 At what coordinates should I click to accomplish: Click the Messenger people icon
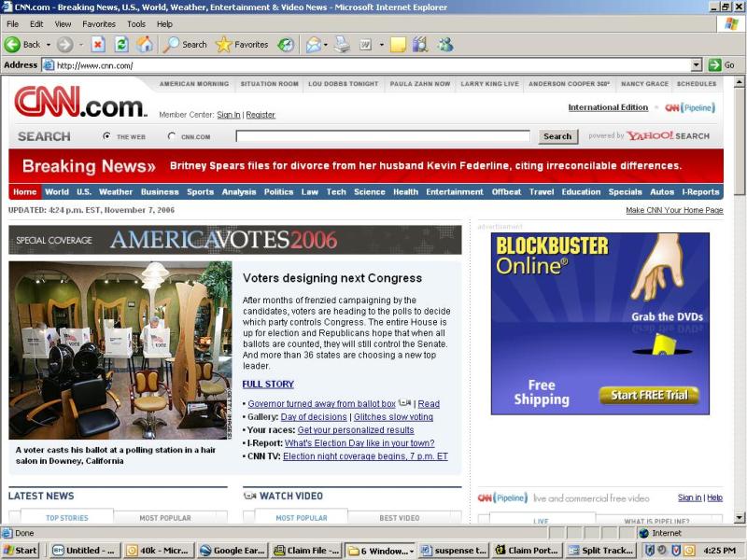[446, 45]
